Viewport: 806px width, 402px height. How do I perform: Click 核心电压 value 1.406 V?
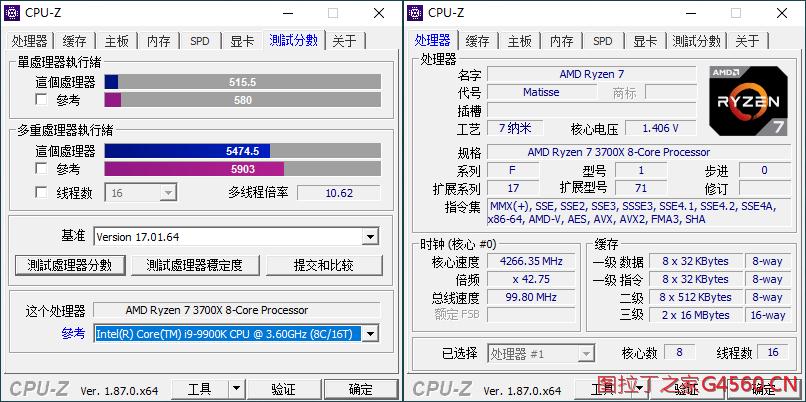tap(661, 128)
